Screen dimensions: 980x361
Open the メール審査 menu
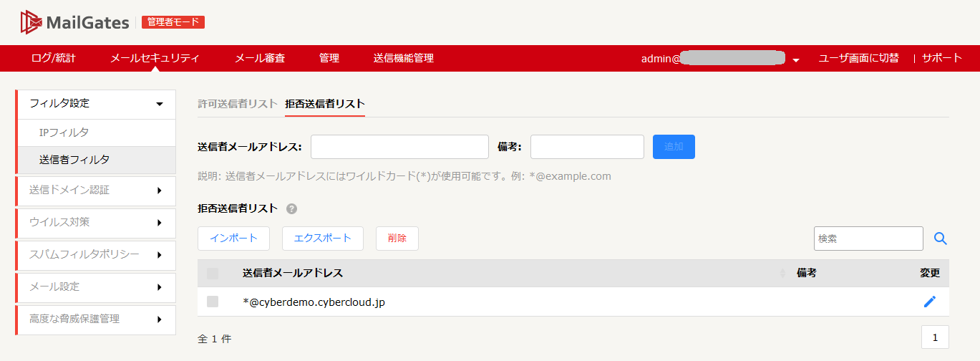tap(260, 58)
